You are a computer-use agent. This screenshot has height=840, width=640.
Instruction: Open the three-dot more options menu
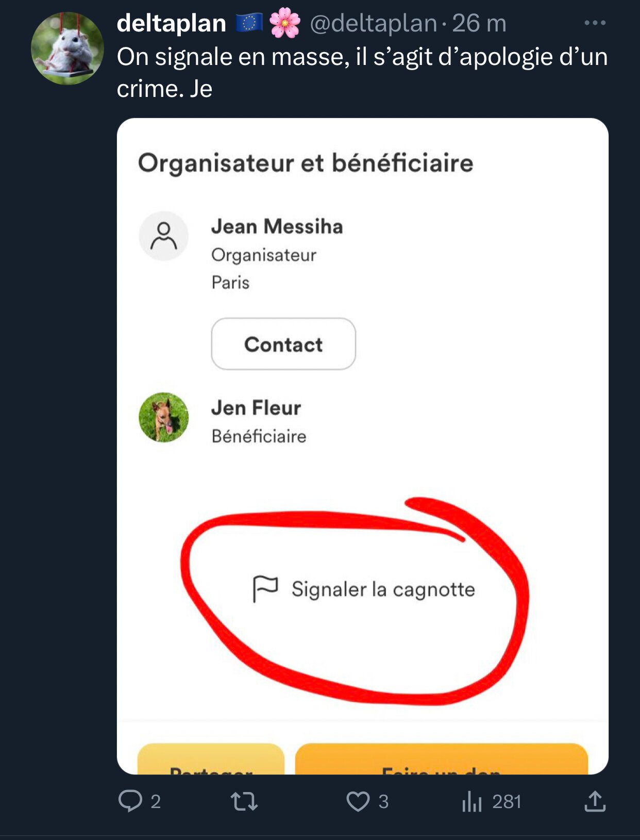point(595,23)
